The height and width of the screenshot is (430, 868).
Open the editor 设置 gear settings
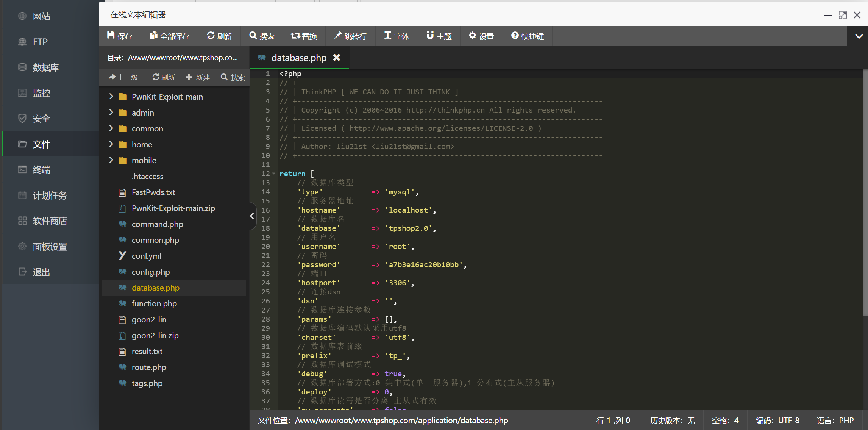(x=481, y=36)
